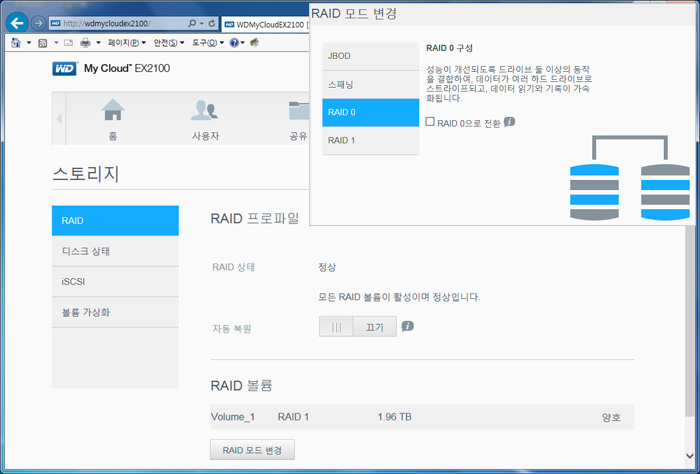Toggle the 자동 복원 switch showing 끄기

(x=358, y=327)
